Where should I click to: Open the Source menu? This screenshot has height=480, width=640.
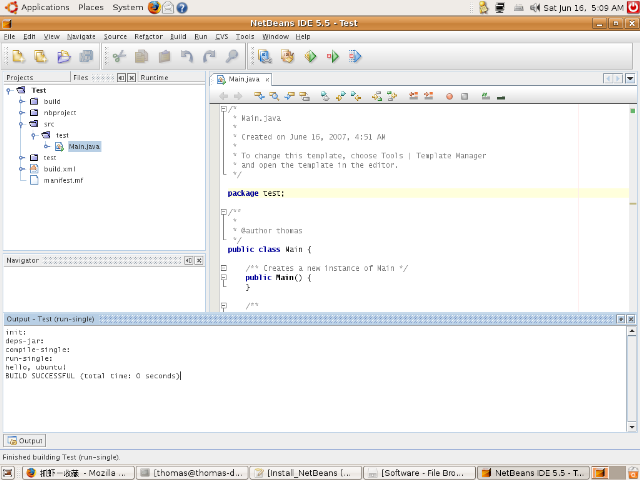click(115, 36)
